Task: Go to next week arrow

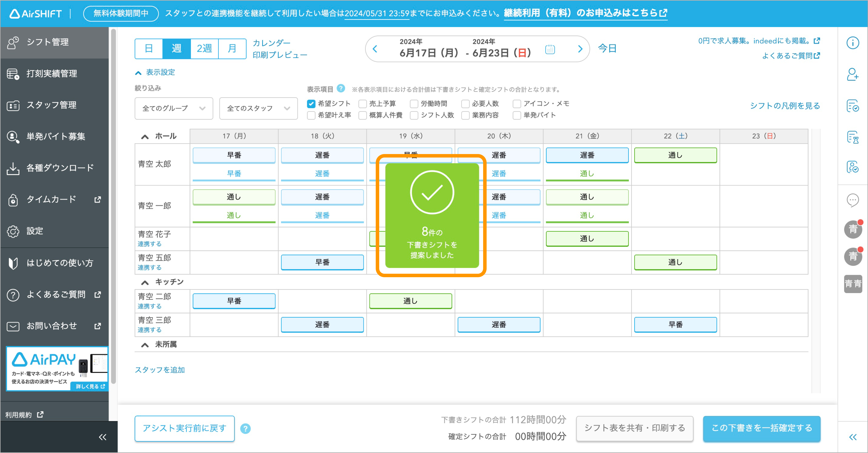Action: (x=580, y=49)
